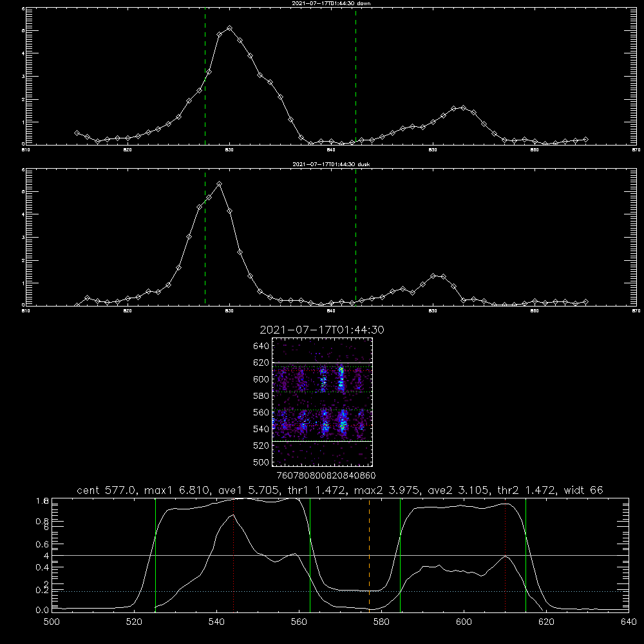
Task: Click the left green dashed line in the dusk plot
Action: pyautogui.click(x=205, y=237)
